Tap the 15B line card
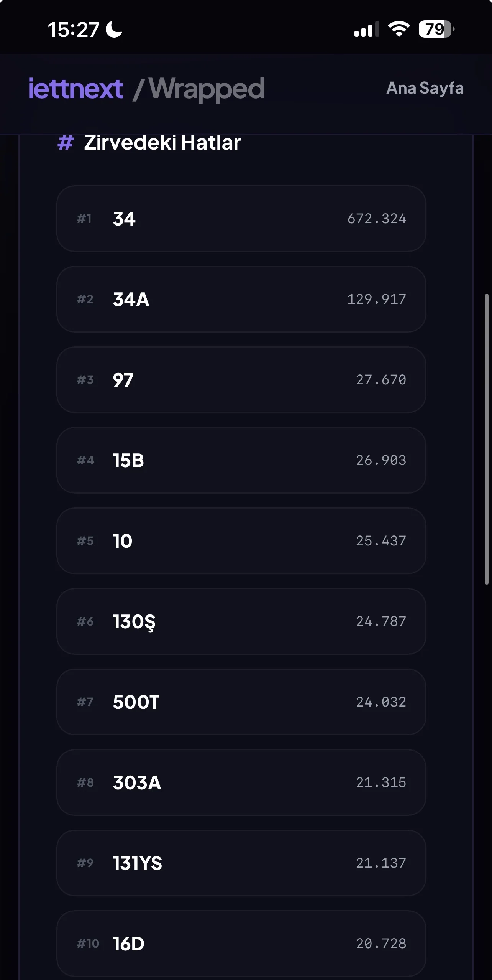 point(241,460)
